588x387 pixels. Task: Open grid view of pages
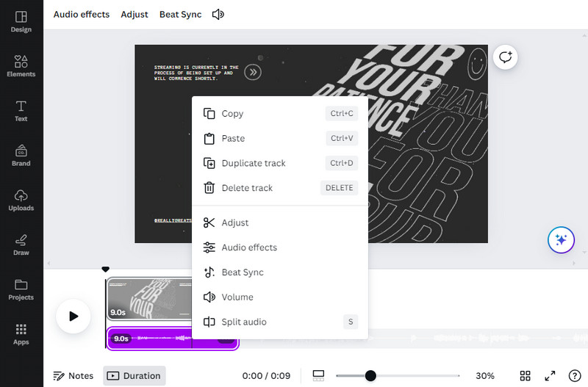click(x=525, y=375)
